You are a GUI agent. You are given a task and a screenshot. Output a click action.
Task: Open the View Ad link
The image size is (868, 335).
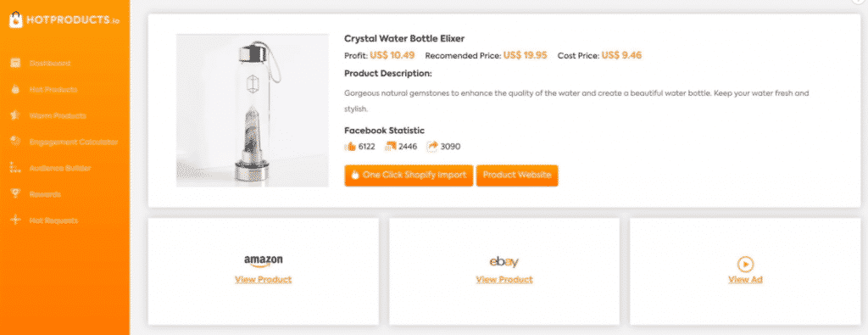click(x=745, y=280)
